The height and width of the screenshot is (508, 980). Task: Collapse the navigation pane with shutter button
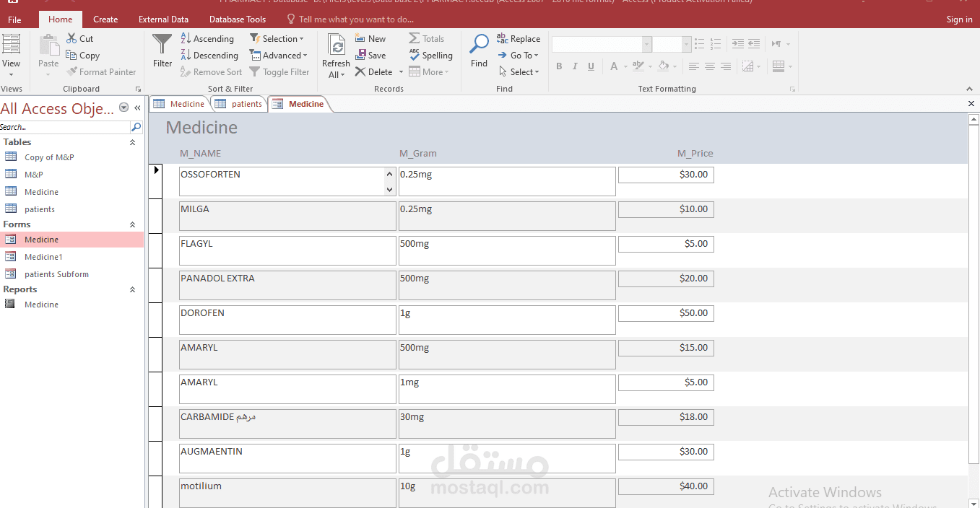tap(137, 108)
